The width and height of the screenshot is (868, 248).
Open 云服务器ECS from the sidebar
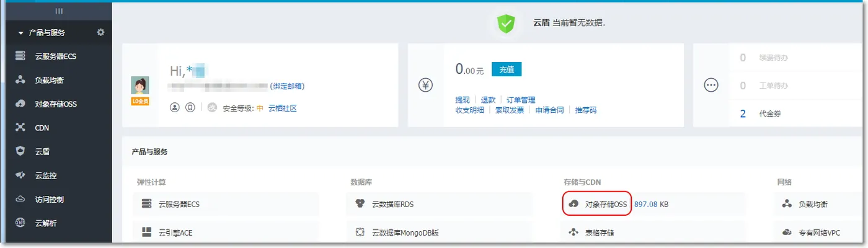(x=56, y=56)
